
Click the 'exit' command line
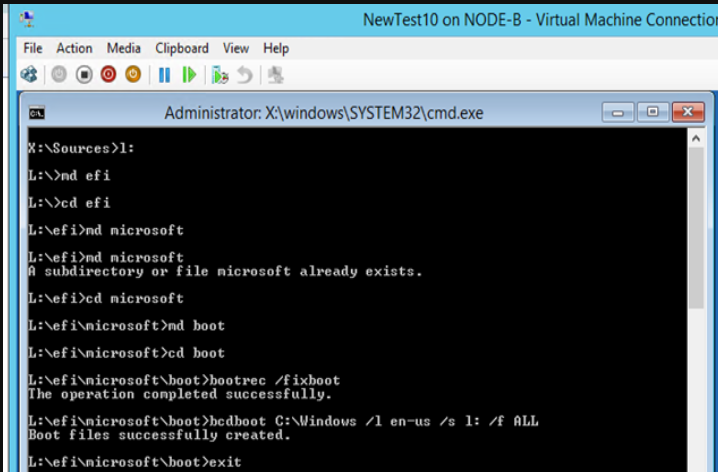point(135,461)
